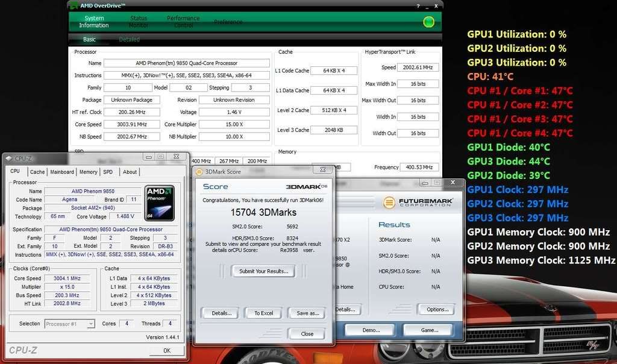Select the Basic sub-tab
Screen dimensions: 617x364
click(x=89, y=39)
